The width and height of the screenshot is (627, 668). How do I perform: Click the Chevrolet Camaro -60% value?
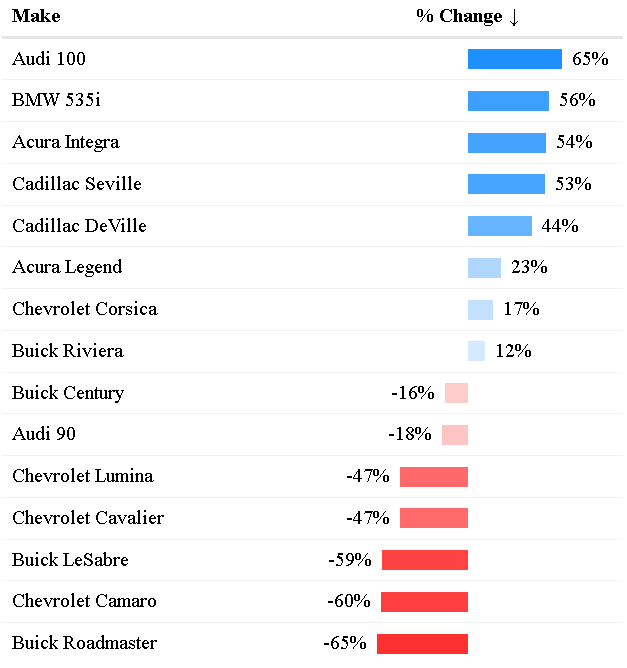[x=348, y=601]
